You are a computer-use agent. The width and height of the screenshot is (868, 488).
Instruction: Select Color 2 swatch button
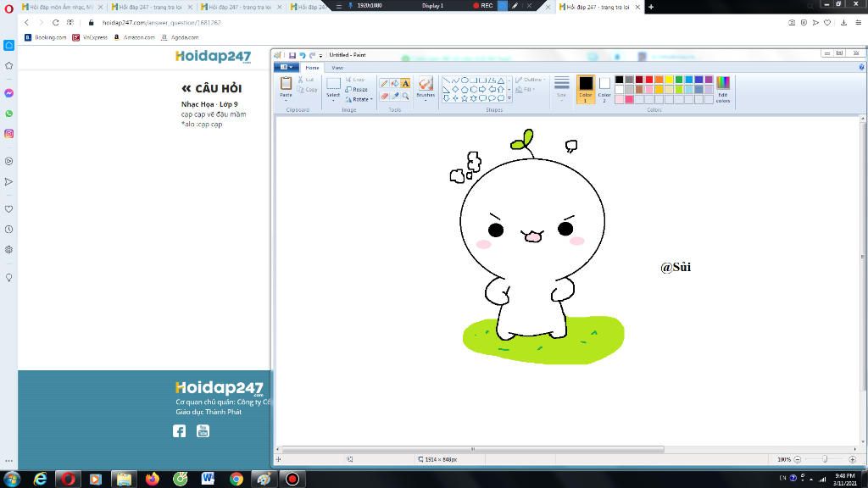click(x=604, y=89)
